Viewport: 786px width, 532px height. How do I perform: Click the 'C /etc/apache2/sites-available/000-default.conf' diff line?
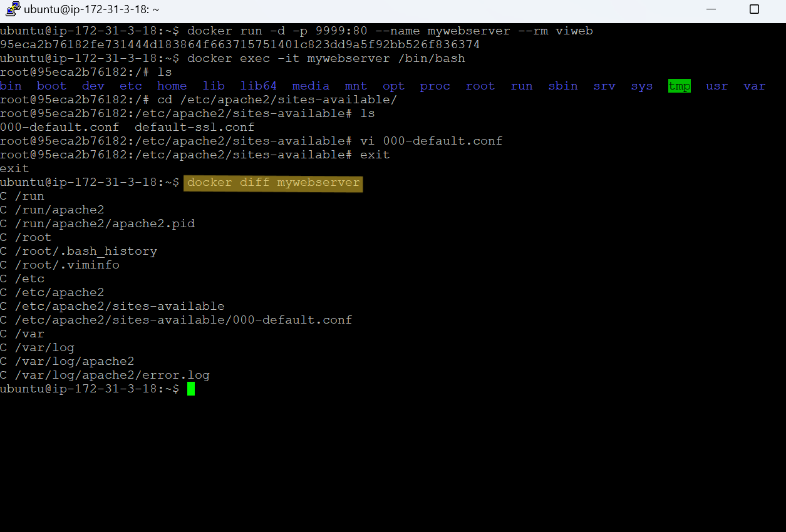[x=176, y=320]
